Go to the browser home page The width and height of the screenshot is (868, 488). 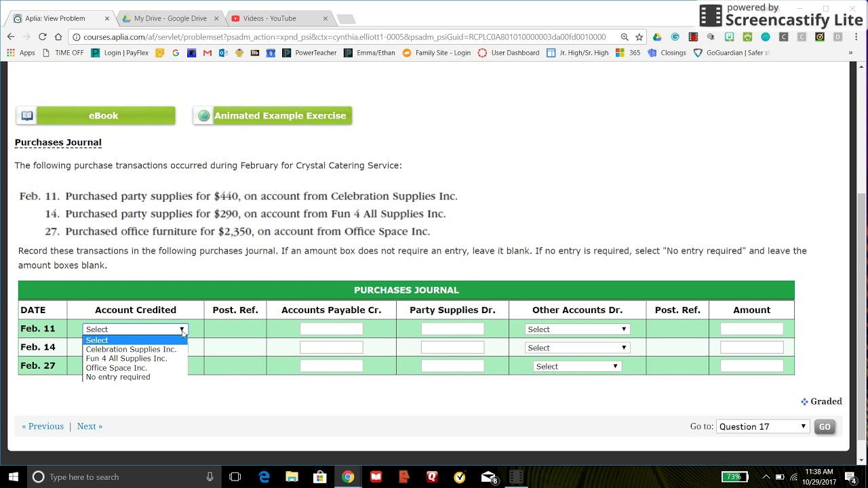click(x=58, y=37)
